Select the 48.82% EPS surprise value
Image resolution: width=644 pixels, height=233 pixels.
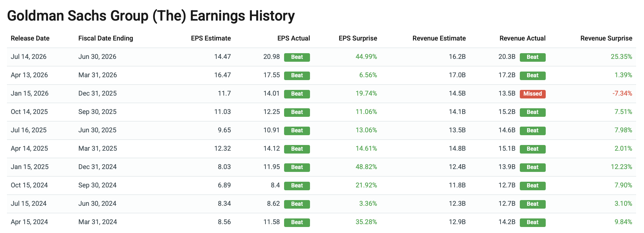pyautogui.click(x=366, y=167)
